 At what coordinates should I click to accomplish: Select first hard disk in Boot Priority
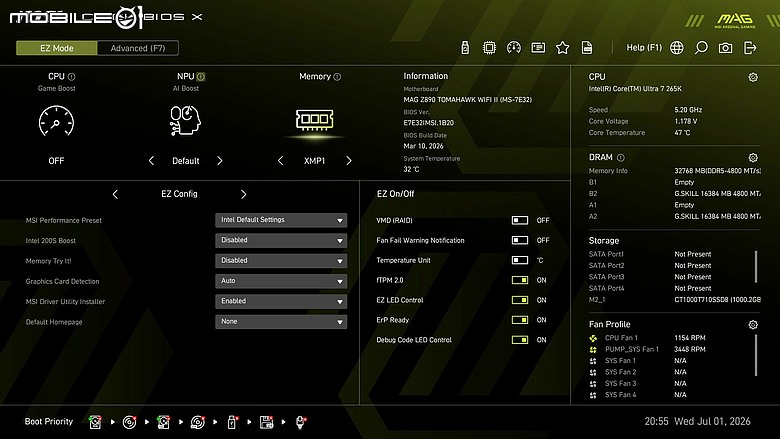[x=95, y=422]
